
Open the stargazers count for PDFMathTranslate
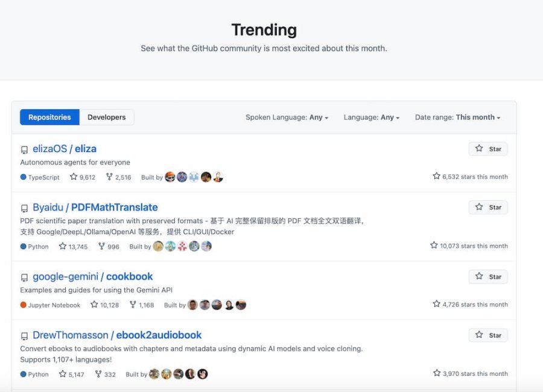pyautogui.click(x=73, y=247)
